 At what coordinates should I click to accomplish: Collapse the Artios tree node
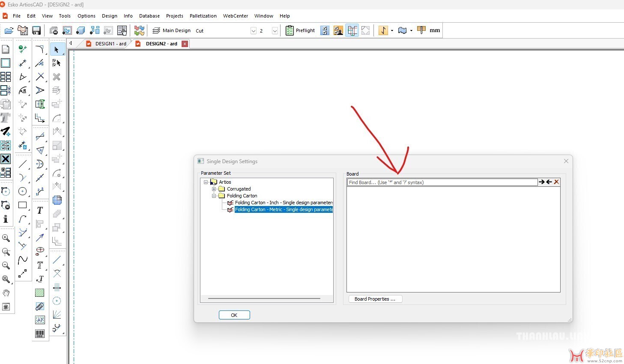206,182
